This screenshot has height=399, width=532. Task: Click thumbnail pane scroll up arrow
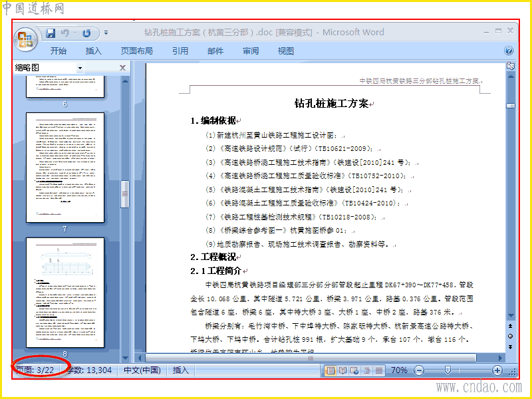point(125,81)
